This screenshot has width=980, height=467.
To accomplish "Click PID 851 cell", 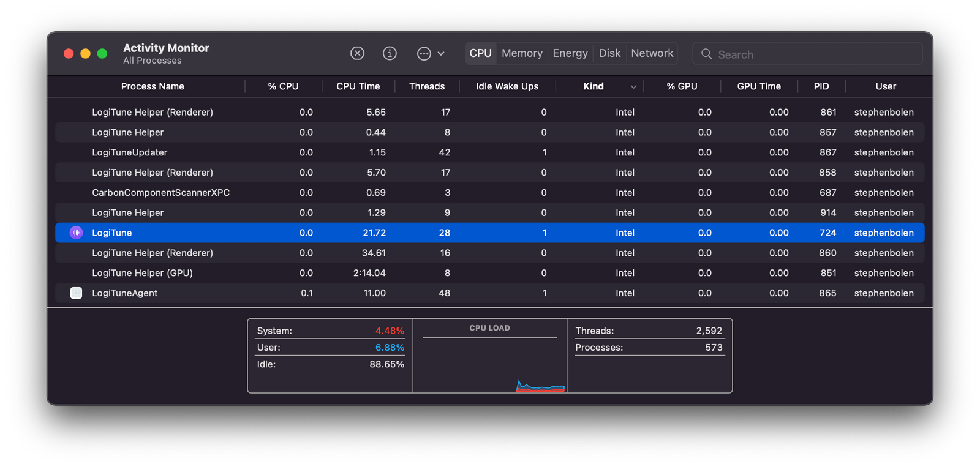I will click(x=827, y=273).
